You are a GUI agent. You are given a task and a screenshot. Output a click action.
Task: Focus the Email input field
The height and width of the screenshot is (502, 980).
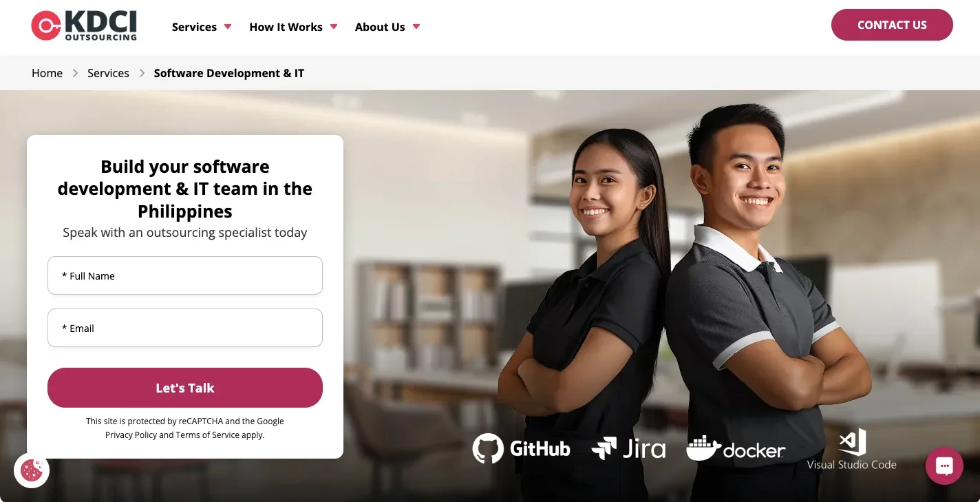tap(185, 328)
